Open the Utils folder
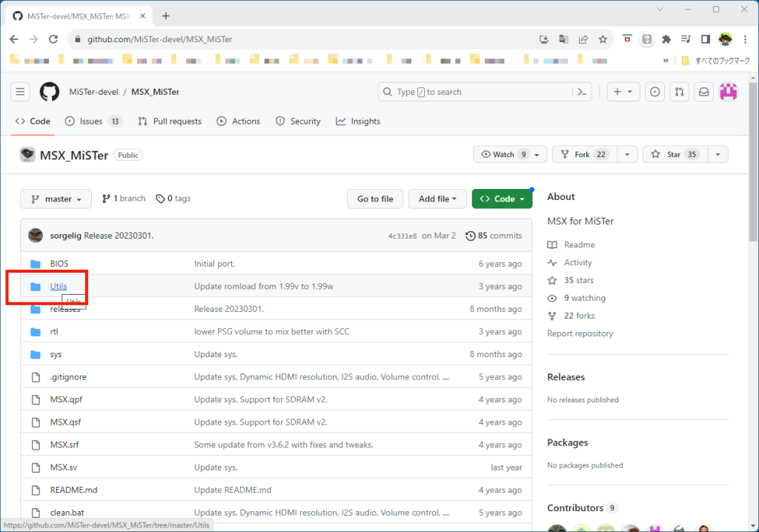Screen dimensions: 759x532 click(59, 286)
